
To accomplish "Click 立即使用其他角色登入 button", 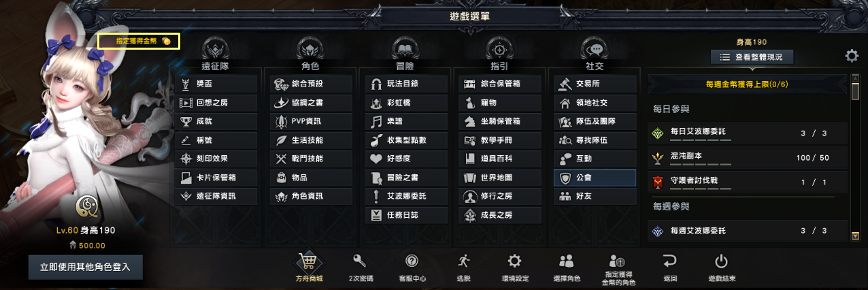I will click(x=86, y=267).
